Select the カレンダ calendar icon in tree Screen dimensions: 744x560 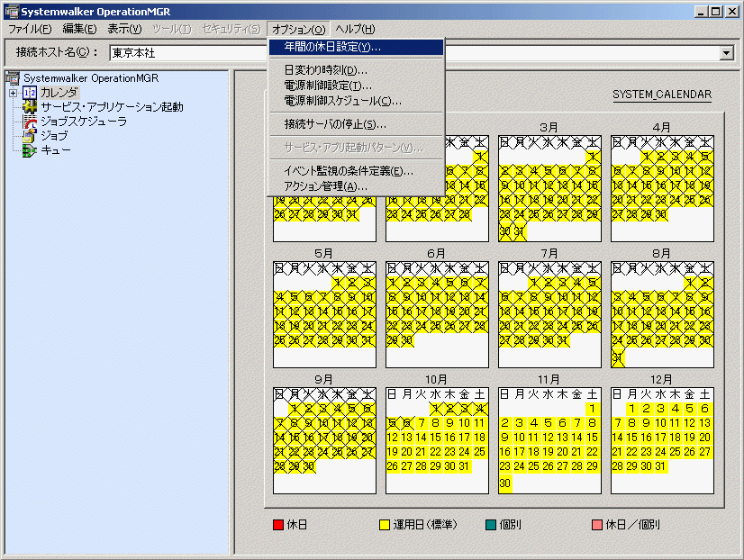click(x=30, y=93)
